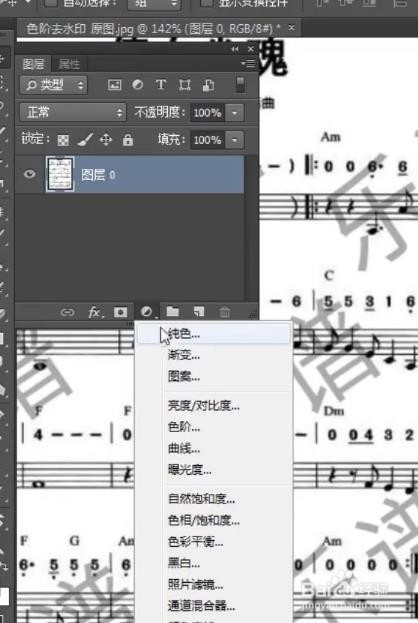This screenshot has height=623, width=418.
Task: Choose 色阶... adjustment
Action: tap(213, 427)
